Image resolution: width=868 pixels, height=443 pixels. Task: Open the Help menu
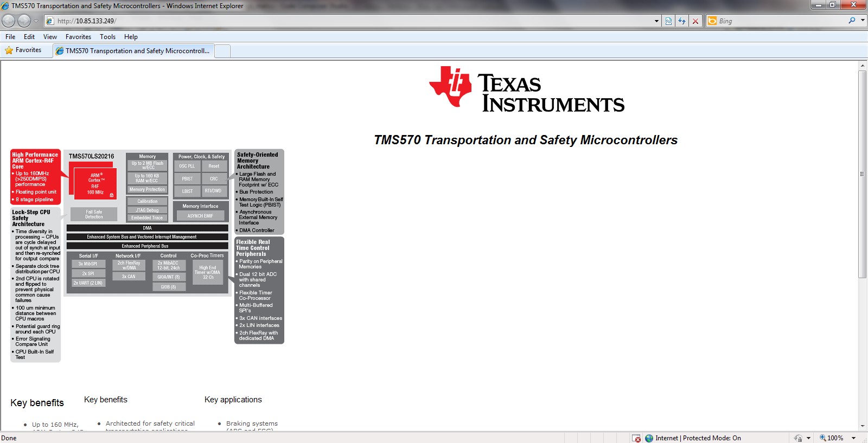(131, 37)
